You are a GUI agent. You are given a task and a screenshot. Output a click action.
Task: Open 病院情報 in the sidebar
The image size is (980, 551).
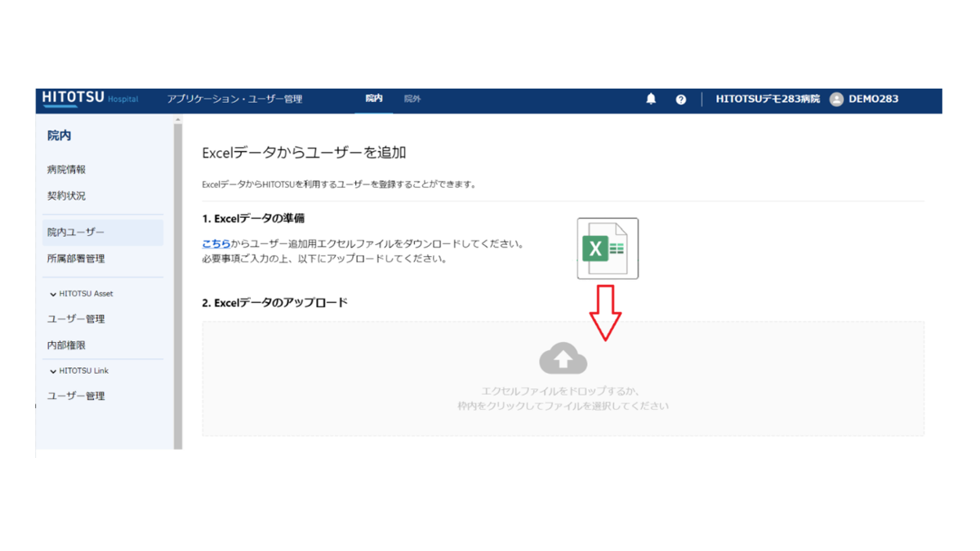[66, 170]
